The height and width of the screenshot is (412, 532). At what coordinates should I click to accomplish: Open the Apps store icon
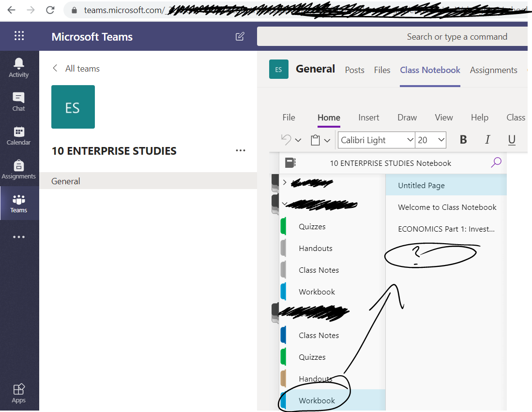coord(19,393)
